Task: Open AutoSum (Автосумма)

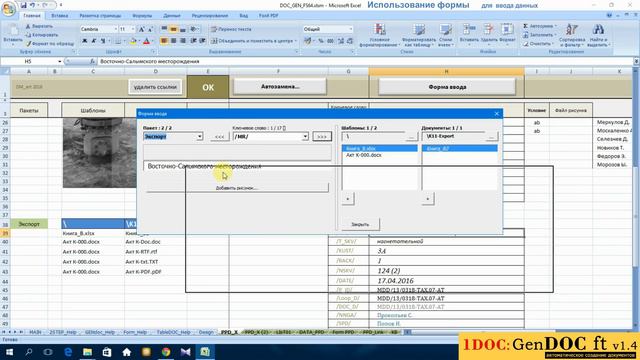Action: pyautogui.click(x=539, y=26)
